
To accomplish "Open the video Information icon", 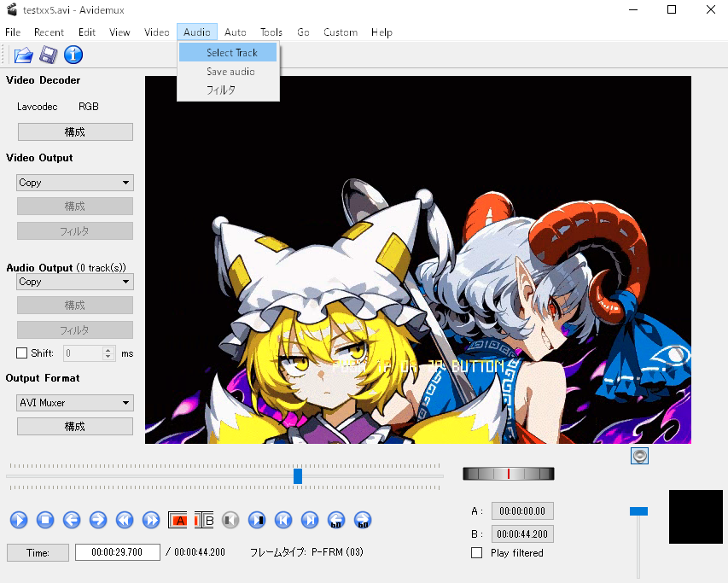I will (73, 55).
